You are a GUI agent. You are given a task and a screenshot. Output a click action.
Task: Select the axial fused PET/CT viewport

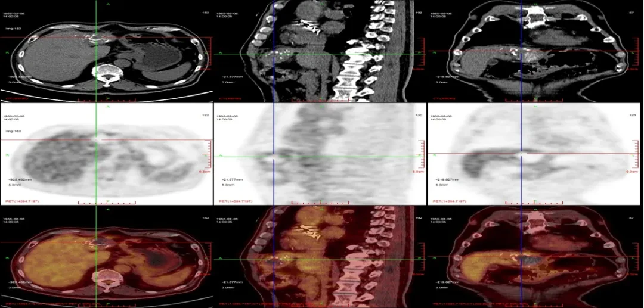click(106, 257)
